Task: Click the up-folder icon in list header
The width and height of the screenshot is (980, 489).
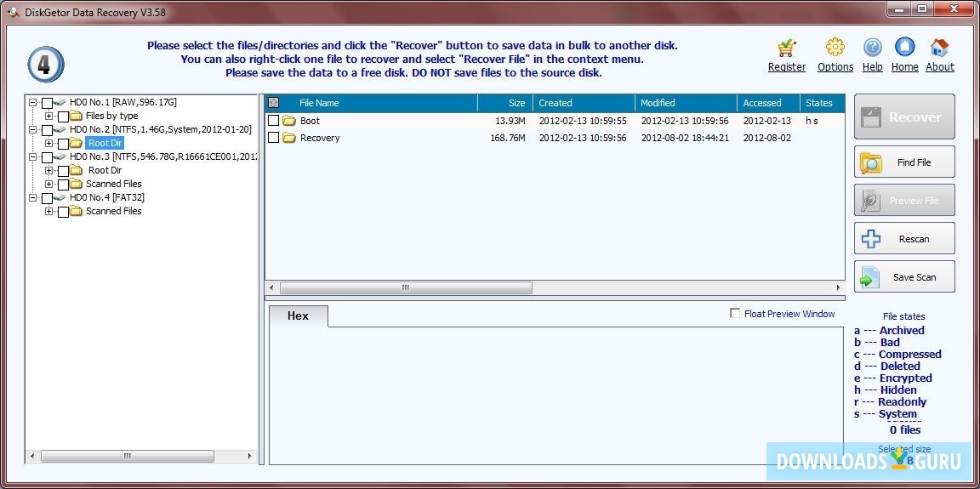Action: coord(273,103)
